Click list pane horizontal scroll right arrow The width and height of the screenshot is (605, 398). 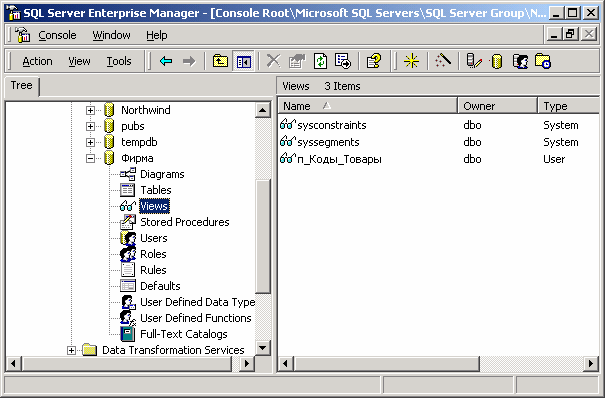pos(591,363)
